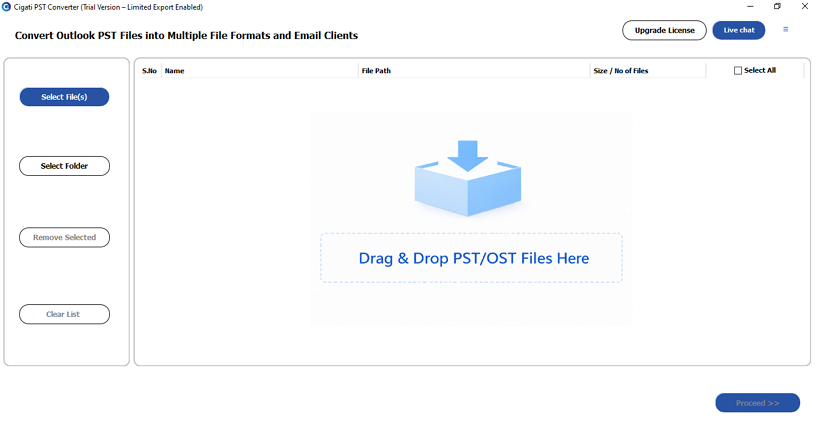This screenshot has height=437, width=820.
Task: Start a Live chat session
Action: pyautogui.click(x=738, y=30)
